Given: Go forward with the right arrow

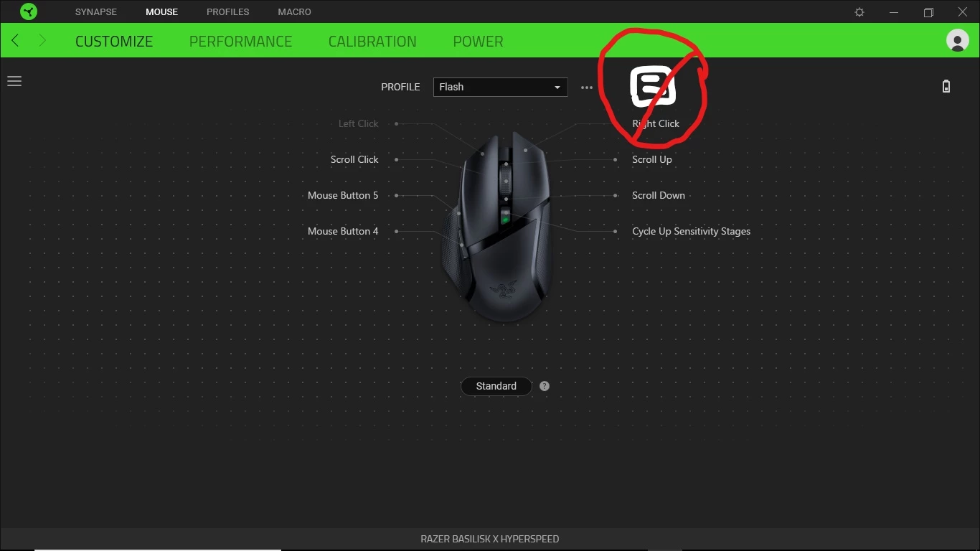Looking at the screenshot, I should (42, 40).
